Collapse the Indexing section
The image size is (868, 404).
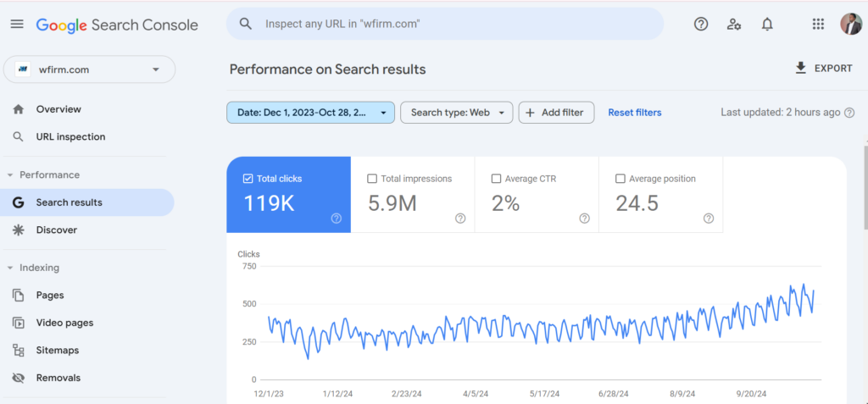click(10, 268)
